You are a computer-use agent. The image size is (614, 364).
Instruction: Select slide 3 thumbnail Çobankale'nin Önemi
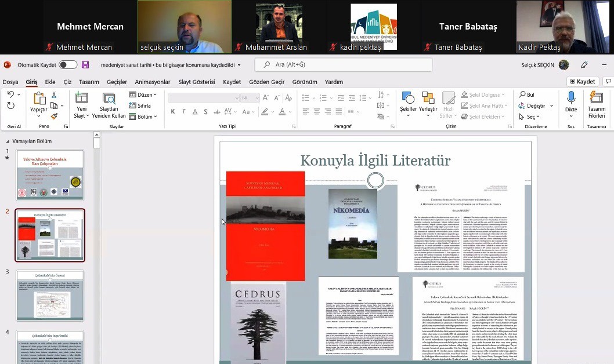(50, 296)
